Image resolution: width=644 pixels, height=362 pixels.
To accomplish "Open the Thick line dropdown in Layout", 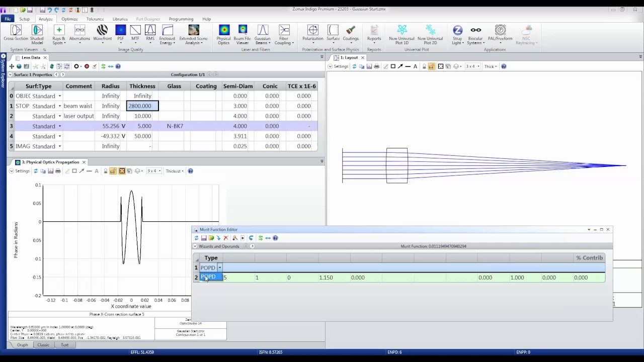I will [490, 66].
